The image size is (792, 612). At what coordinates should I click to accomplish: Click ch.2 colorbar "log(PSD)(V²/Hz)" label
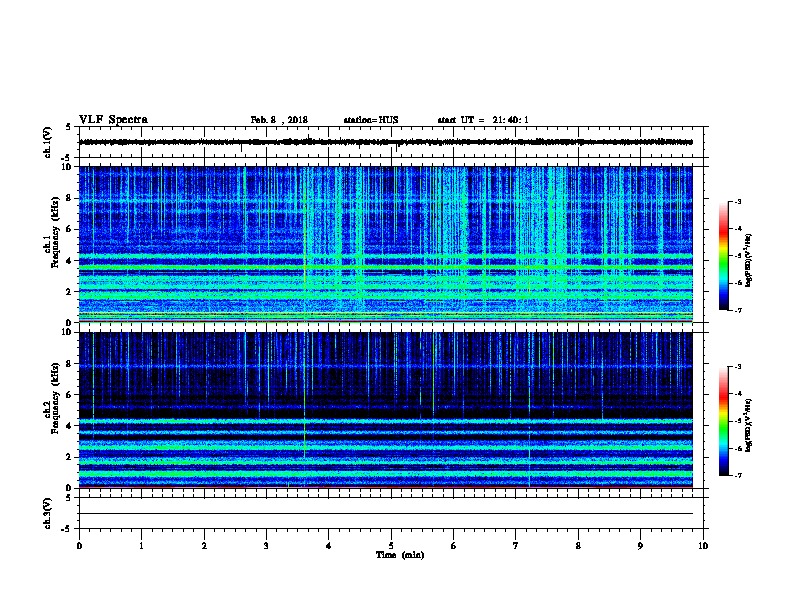coord(749,425)
